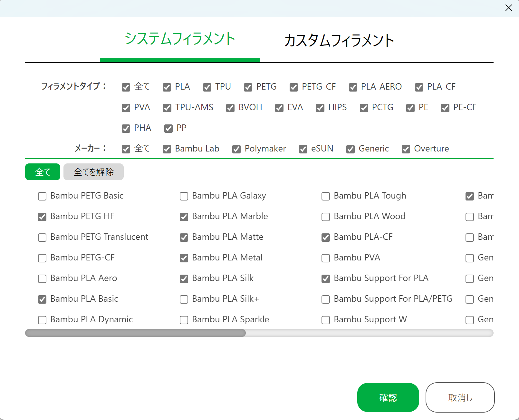Image resolution: width=519 pixels, height=420 pixels.
Task: Uncheck the Bambu Support For PLA filament
Action: 326,278
